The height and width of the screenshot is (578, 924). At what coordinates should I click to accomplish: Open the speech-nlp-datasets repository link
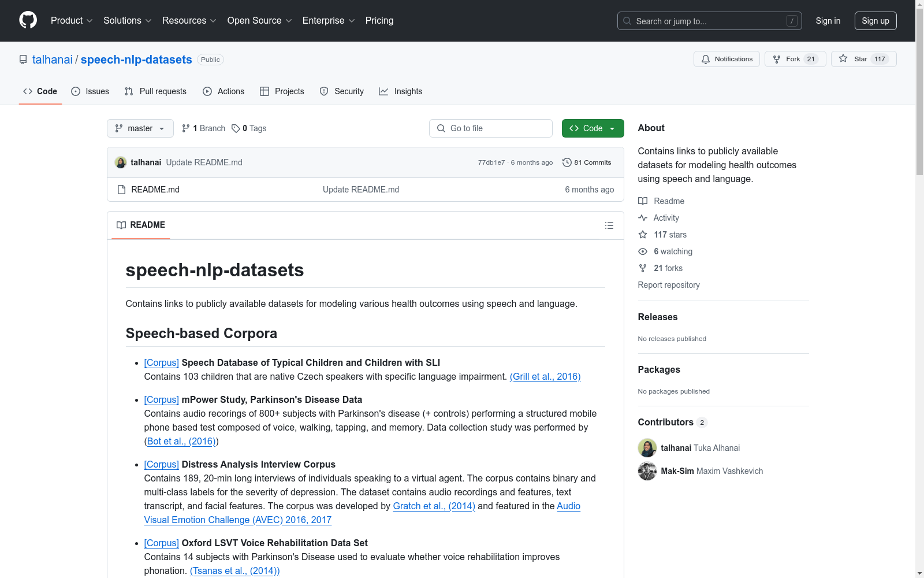[136, 60]
